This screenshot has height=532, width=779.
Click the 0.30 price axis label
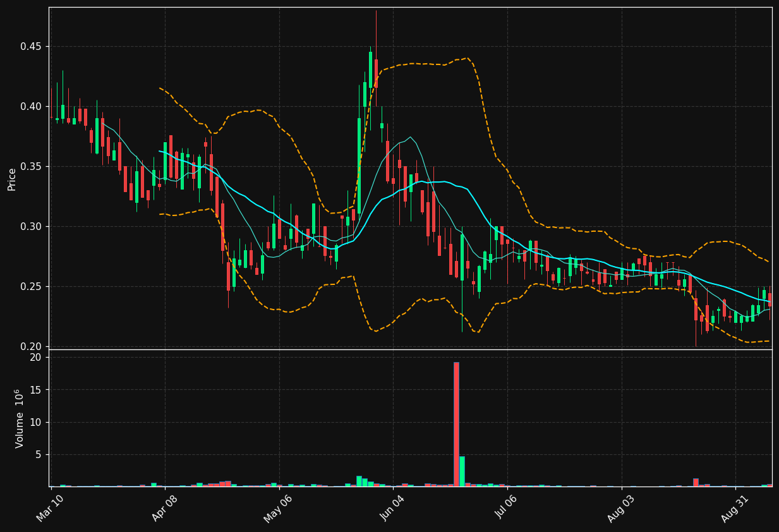pos(30,226)
